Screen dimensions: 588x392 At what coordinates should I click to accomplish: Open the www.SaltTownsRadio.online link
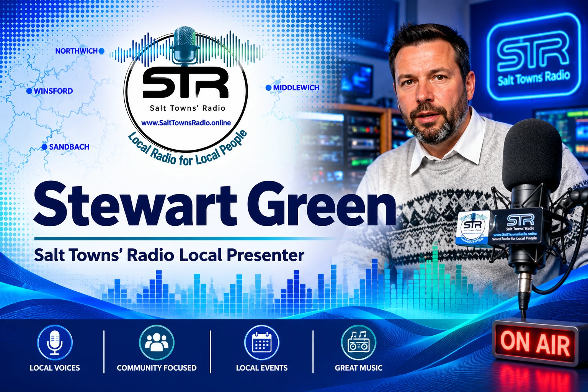point(186,123)
